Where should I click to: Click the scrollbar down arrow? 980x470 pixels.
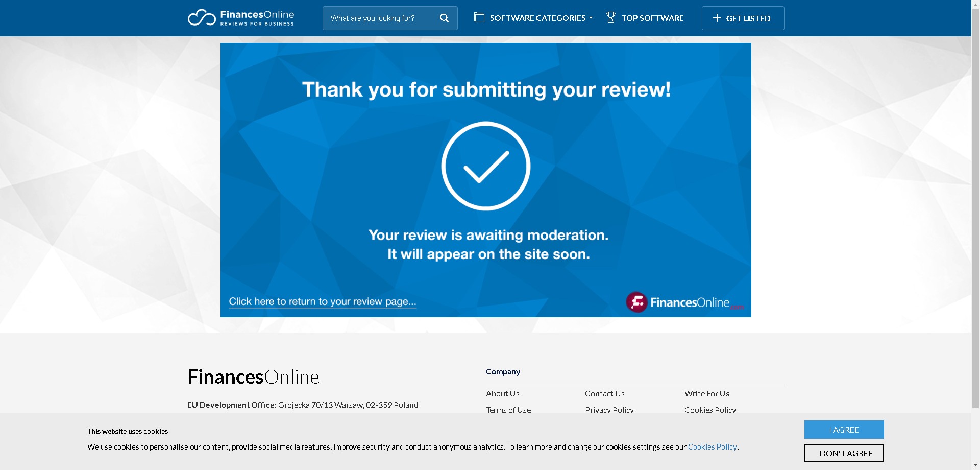click(975, 465)
